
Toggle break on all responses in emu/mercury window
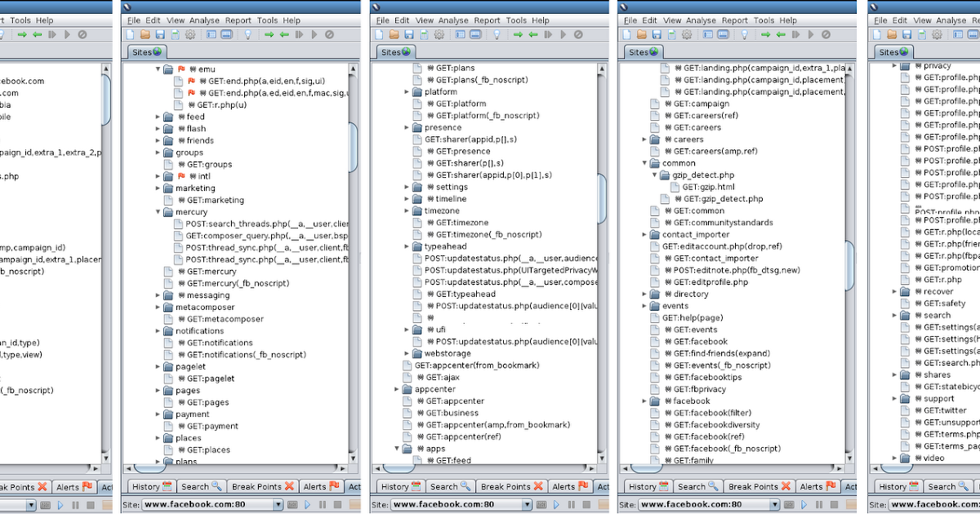(284, 34)
